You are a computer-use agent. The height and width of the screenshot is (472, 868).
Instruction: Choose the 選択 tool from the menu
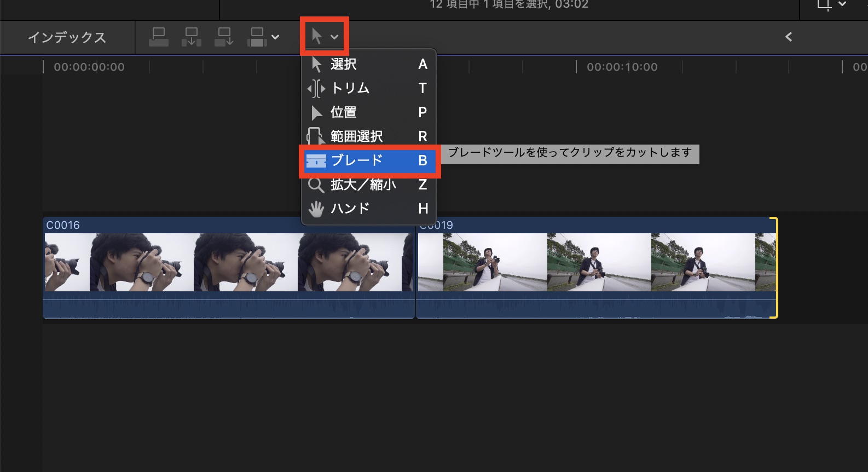click(x=368, y=64)
